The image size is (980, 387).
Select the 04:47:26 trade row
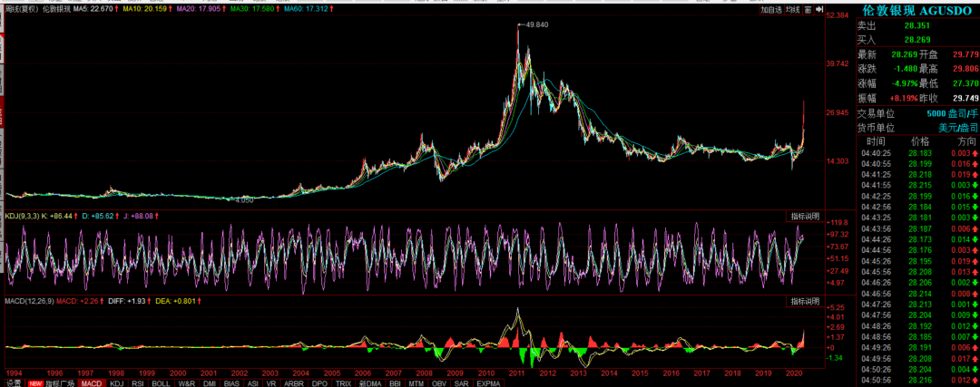917,304
